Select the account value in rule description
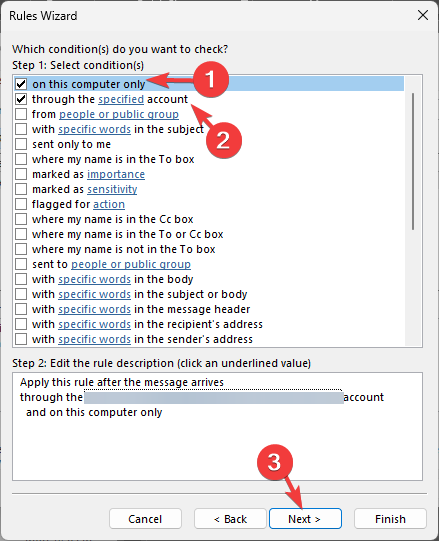The image size is (439, 541). (214, 397)
